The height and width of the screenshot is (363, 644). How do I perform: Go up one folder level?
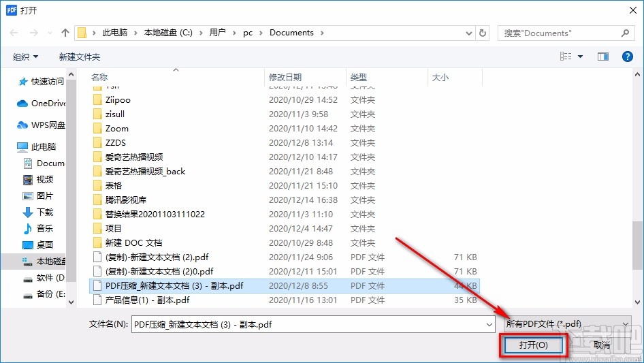click(x=65, y=33)
